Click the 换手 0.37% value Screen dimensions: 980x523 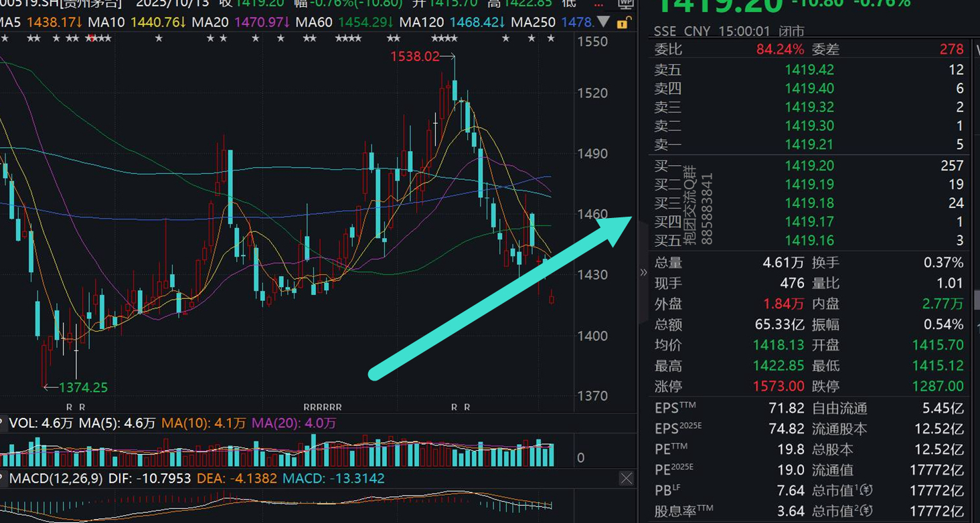tap(944, 263)
